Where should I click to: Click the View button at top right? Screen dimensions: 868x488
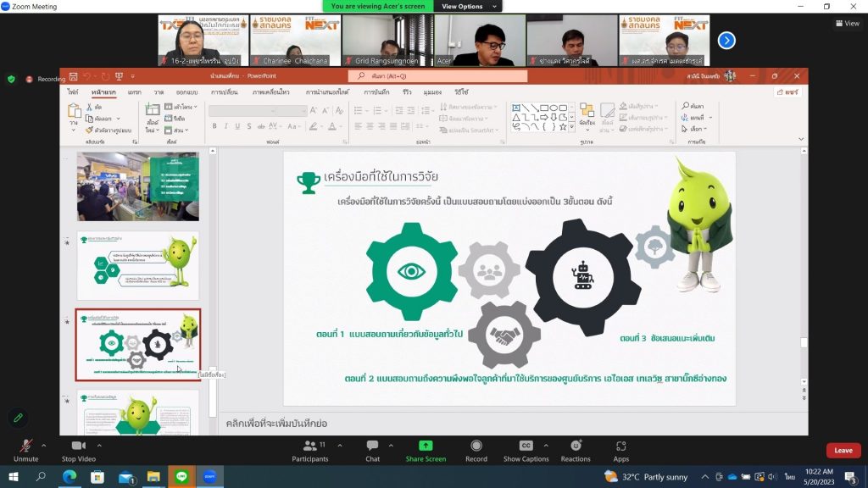[x=848, y=24]
